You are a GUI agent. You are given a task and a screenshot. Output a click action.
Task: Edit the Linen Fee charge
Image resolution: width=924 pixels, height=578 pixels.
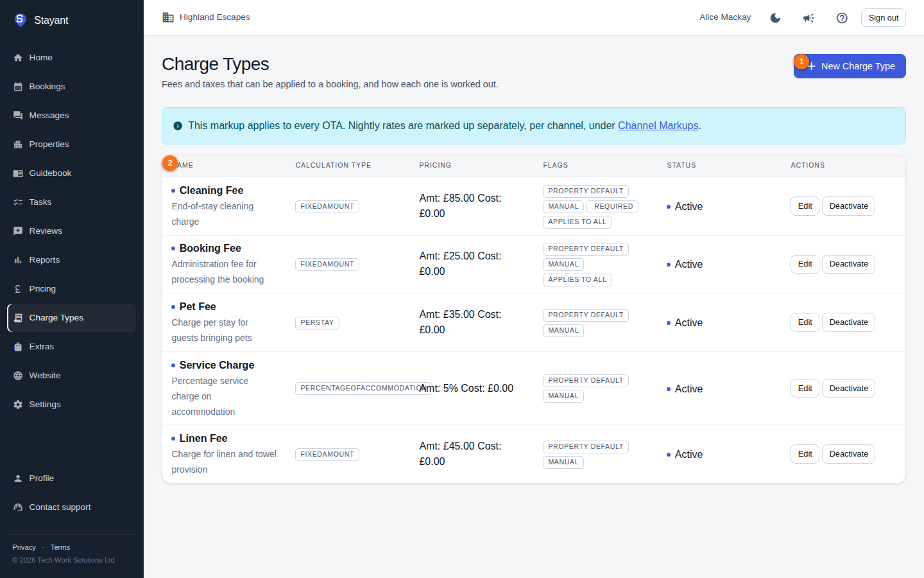tap(805, 454)
